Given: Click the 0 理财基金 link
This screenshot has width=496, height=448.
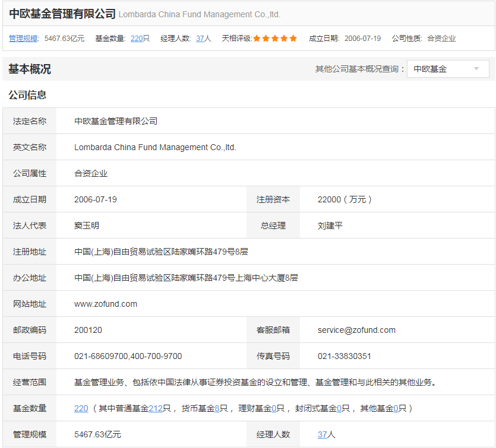Looking at the screenshot, I should pyautogui.click(x=274, y=408).
